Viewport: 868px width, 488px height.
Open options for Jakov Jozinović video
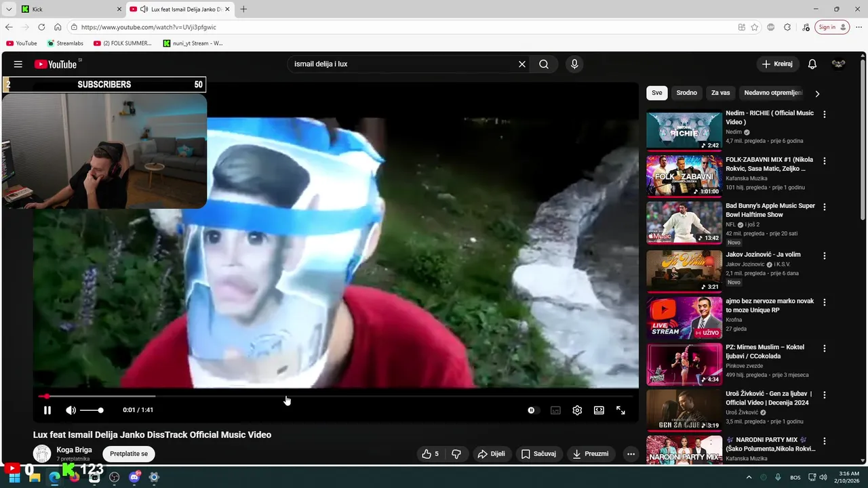(x=825, y=256)
